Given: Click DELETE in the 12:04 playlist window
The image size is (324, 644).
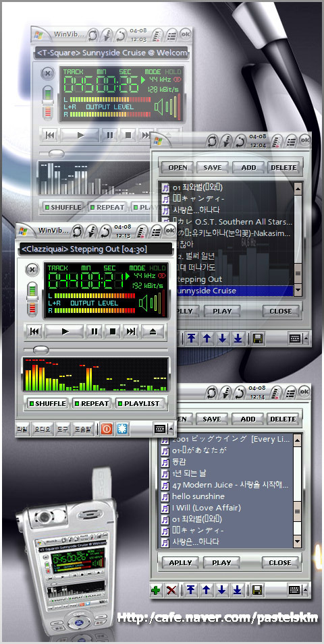Looking at the screenshot, I should pyautogui.click(x=283, y=167).
